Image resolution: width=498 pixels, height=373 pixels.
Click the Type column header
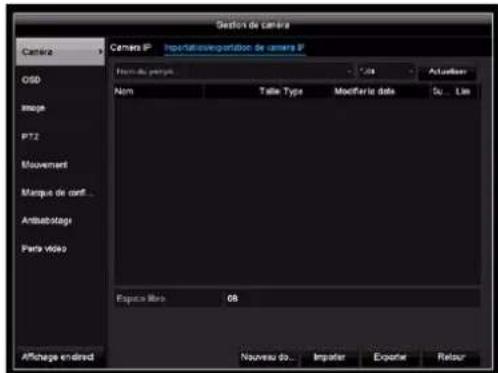coord(294,92)
